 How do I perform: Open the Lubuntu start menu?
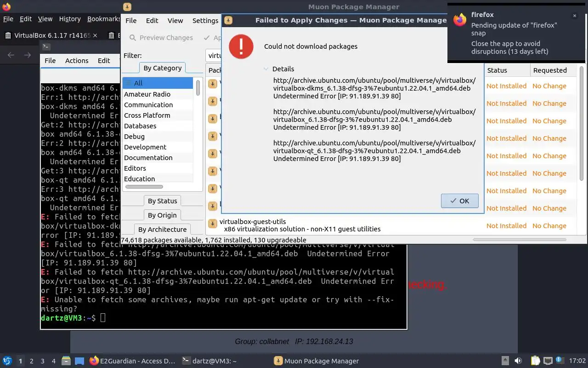(7, 361)
